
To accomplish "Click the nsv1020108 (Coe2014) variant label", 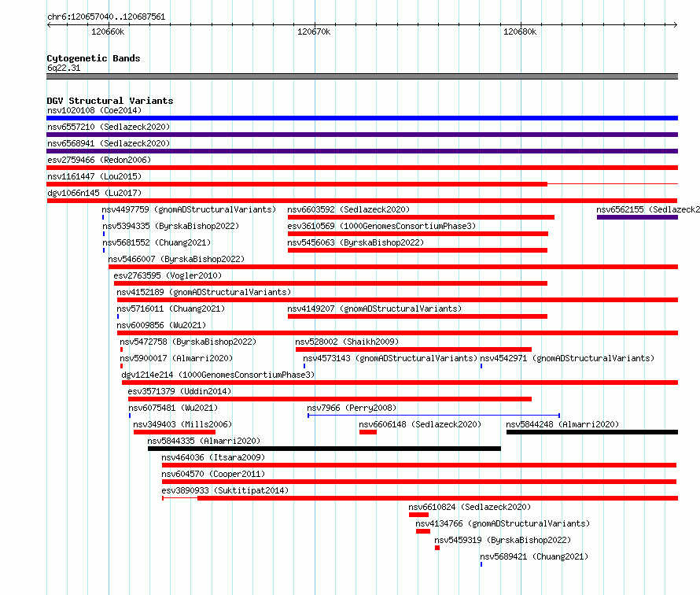I will coord(94,110).
